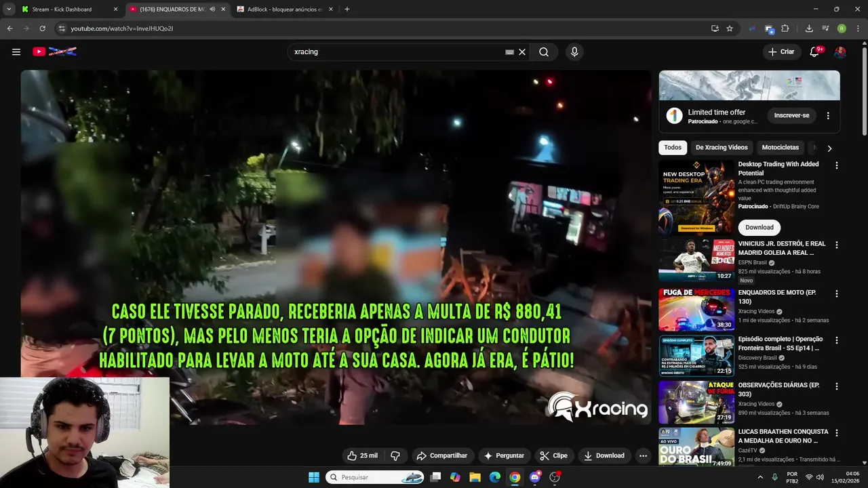Open Microsoft Edge from taskbar
868x488 pixels.
click(x=495, y=477)
